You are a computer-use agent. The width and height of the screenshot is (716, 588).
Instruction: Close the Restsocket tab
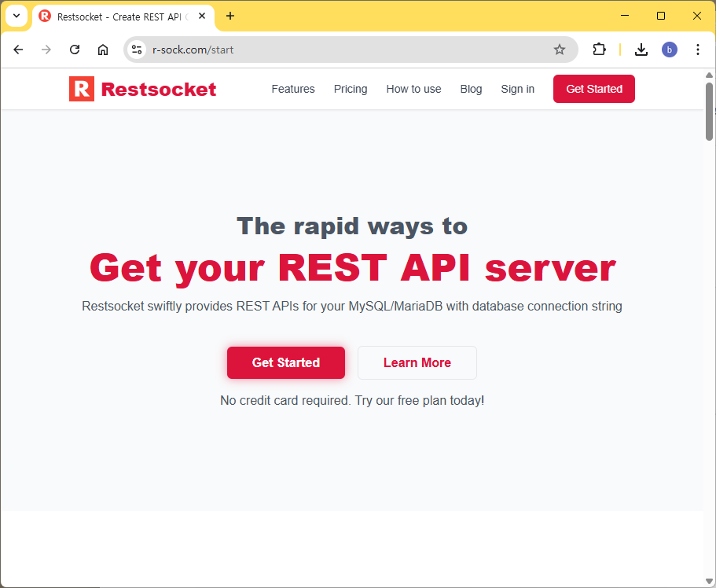202,16
